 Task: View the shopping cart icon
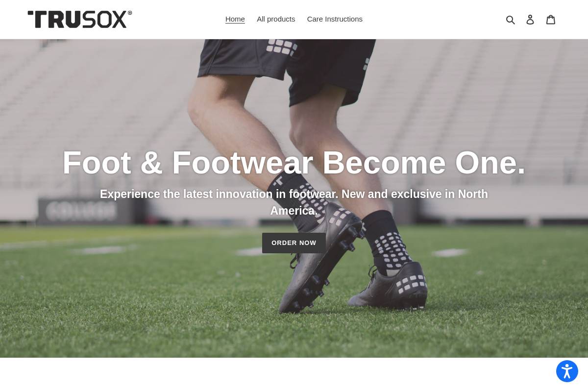[551, 20]
